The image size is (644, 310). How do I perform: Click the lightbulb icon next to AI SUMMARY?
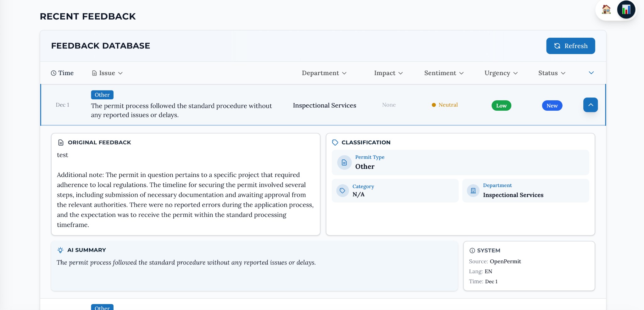[x=60, y=250]
